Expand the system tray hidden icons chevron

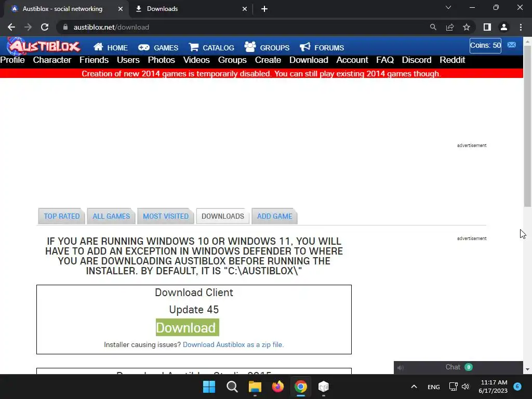(x=414, y=387)
